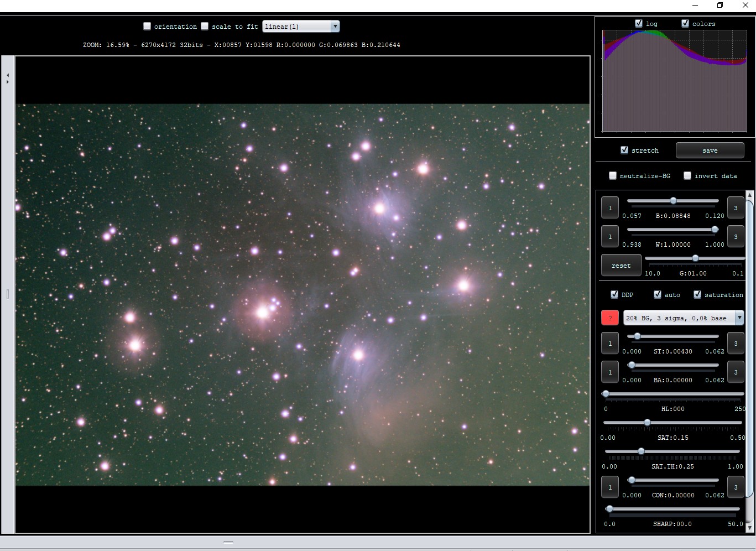Disable the log histogram checkbox
This screenshot has width=756, height=551.
click(638, 23)
